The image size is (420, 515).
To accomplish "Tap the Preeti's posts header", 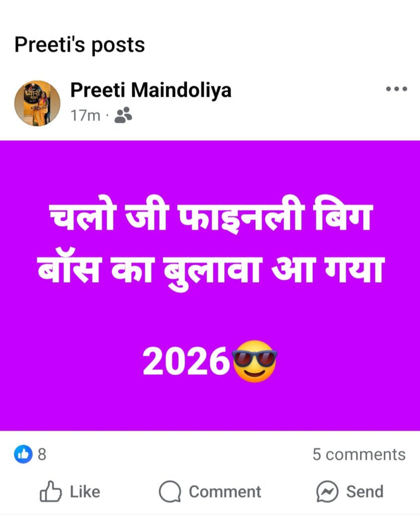I will pyautogui.click(x=80, y=45).
